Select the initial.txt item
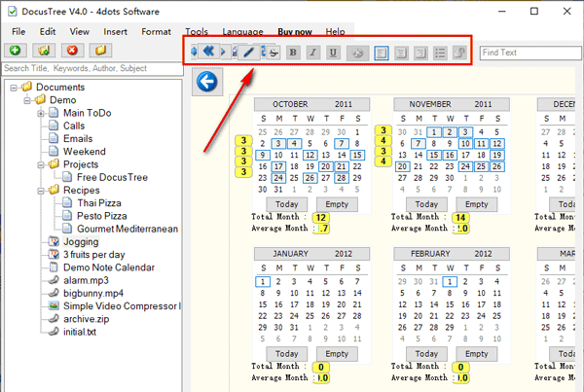The width and height of the screenshot is (584, 392). click(80, 332)
